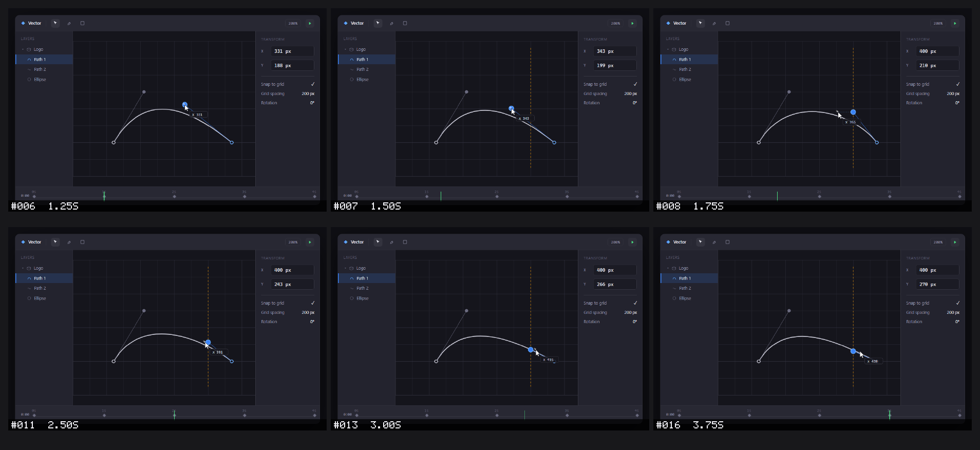Collapse the Logo group in frame #011
This screenshot has height=450, width=980.
click(x=23, y=268)
